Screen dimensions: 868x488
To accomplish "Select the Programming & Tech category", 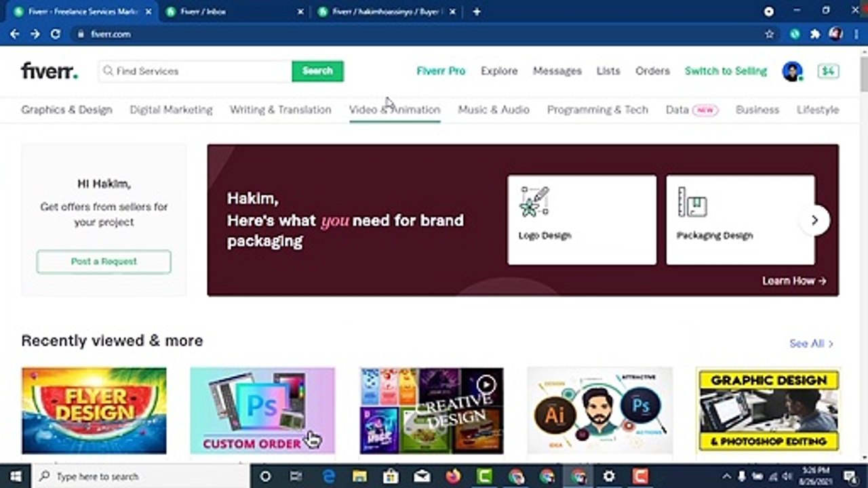I will tap(597, 110).
